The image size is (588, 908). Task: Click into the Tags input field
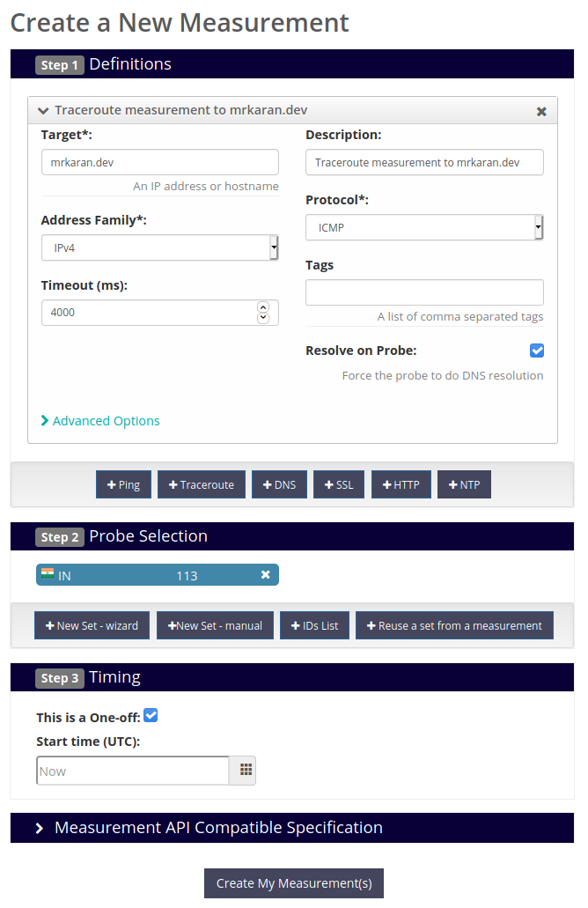pyautogui.click(x=424, y=292)
